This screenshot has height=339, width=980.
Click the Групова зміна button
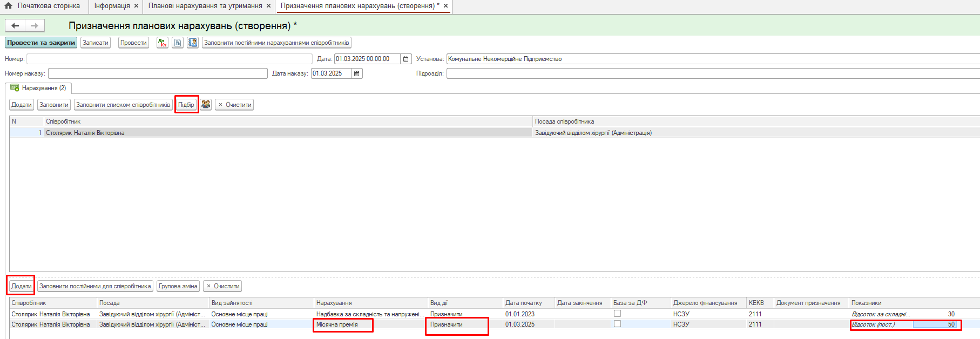click(178, 286)
